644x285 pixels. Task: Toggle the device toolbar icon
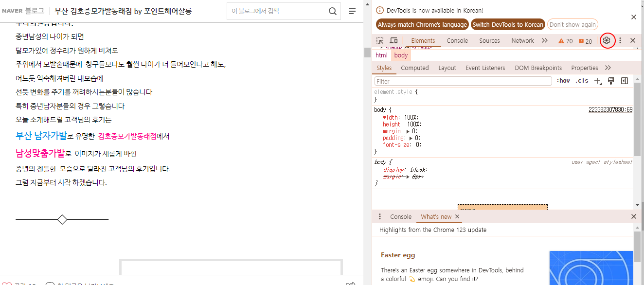[x=394, y=40]
